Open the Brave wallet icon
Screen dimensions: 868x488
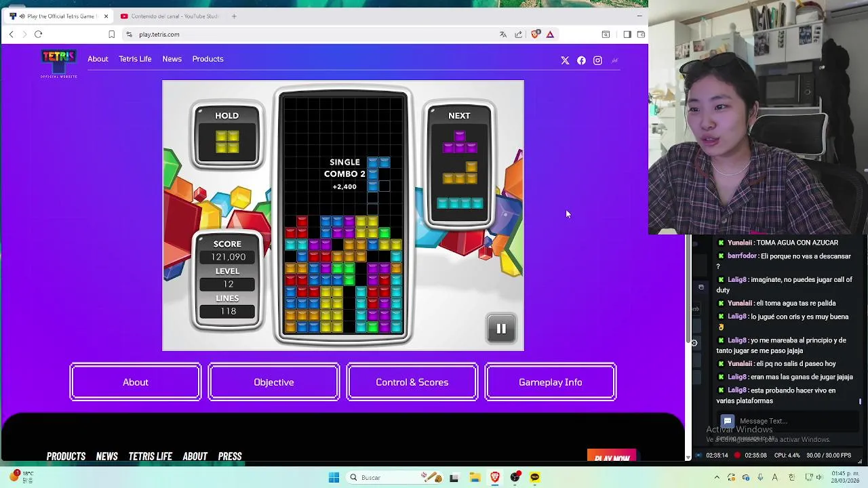(x=641, y=35)
